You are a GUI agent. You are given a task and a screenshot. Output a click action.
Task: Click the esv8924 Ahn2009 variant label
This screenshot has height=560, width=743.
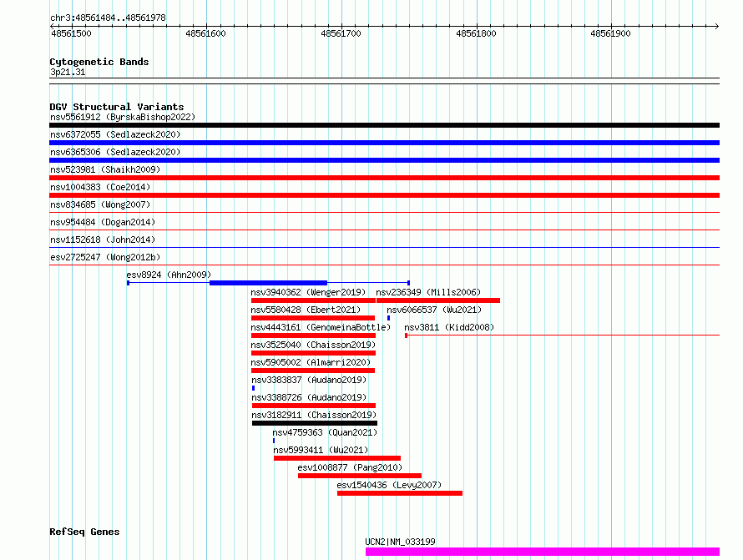pos(169,275)
